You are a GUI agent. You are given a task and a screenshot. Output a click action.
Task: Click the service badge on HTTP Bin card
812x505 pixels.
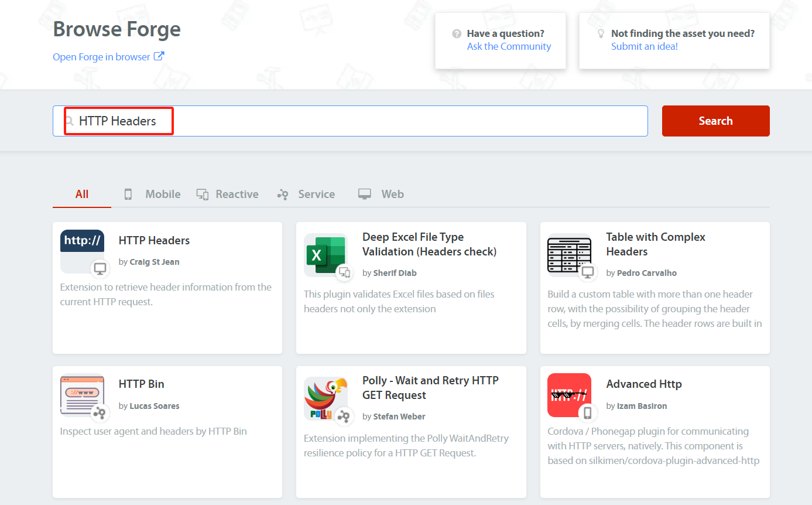pos(101,413)
